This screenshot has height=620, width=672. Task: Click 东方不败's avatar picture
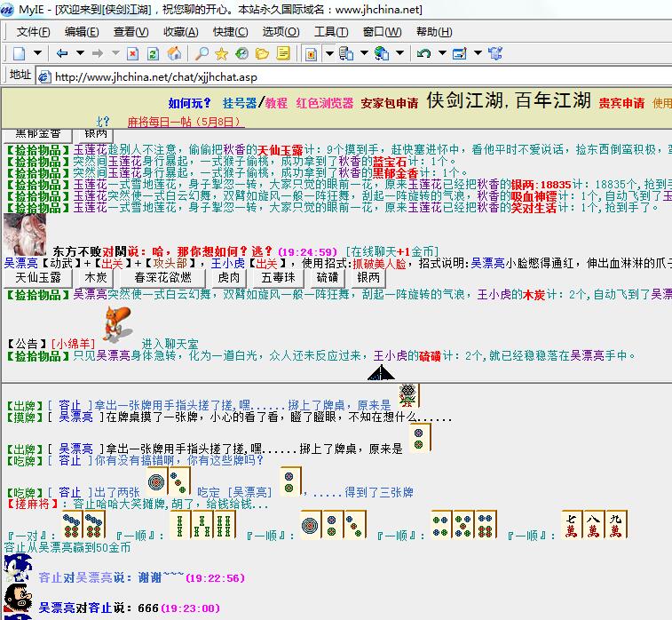tap(25, 234)
